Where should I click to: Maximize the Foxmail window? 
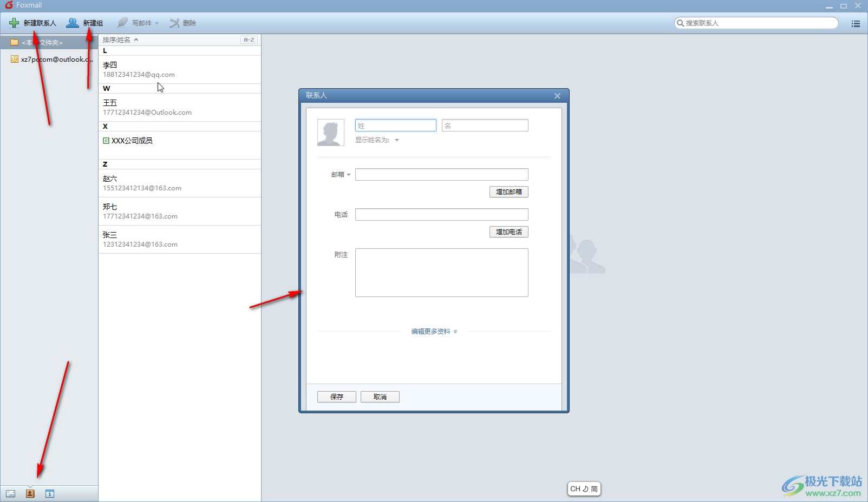pos(844,6)
